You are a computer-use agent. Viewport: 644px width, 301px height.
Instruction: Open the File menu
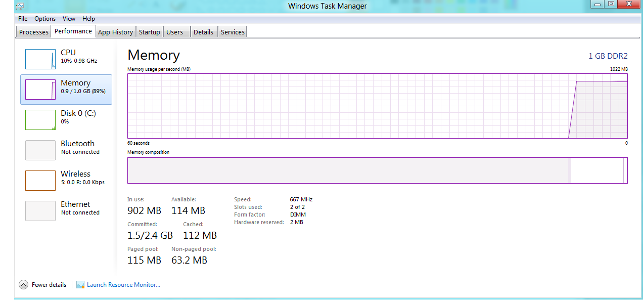[x=23, y=19]
